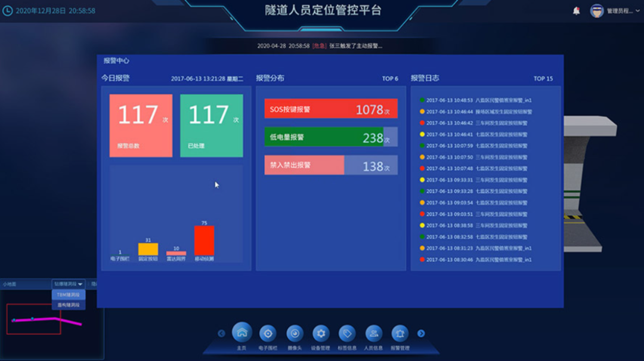The image size is (644, 361).
Task: Open log entry at 10:46:42
Action: point(473,123)
